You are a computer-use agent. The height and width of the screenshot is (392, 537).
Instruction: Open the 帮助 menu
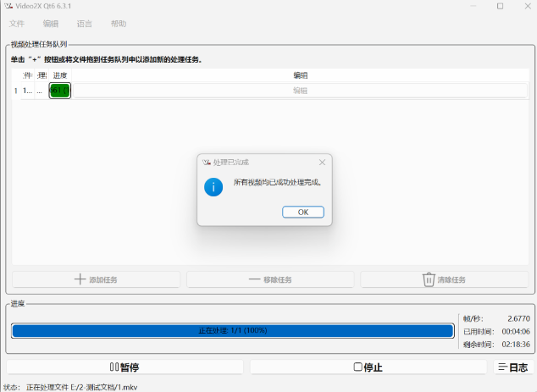pyautogui.click(x=119, y=24)
